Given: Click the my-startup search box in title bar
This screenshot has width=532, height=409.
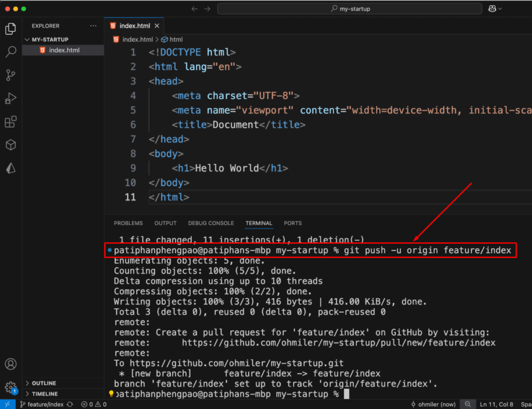Looking at the screenshot, I should point(350,9).
